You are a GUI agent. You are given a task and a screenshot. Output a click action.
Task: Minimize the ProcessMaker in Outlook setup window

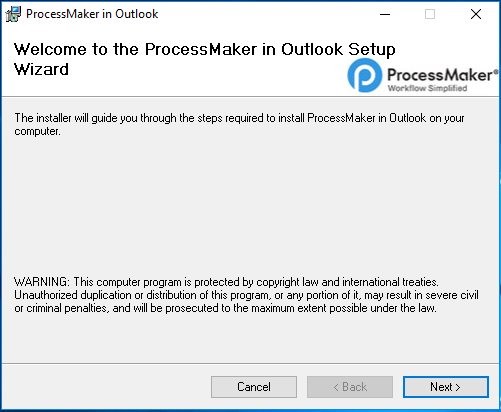click(x=385, y=14)
